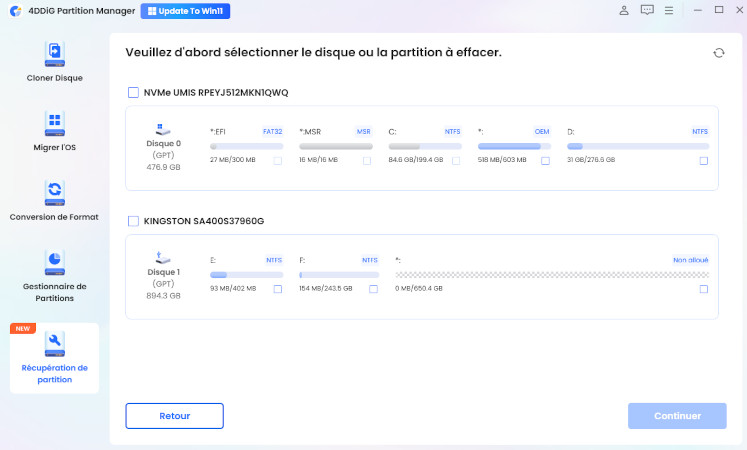Viewport: 747px width, 450px height.
Task: Tick the F: partition checkbox
Action: (374, 289)
